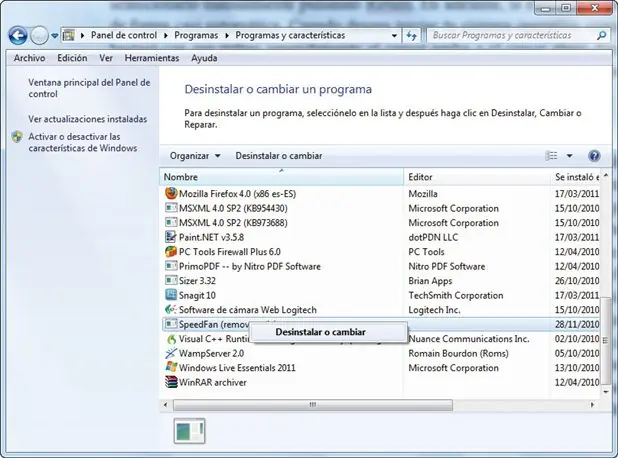The width and height of the screenshot is (618, 458).
Task: Click the Paint.NET v3.5.8 icon
Action: pos(171,237)
